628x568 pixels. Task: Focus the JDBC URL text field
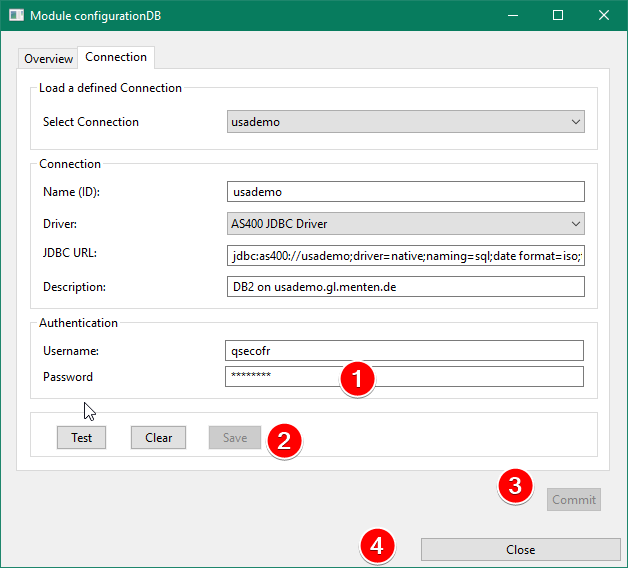click(x=405, y=256)
